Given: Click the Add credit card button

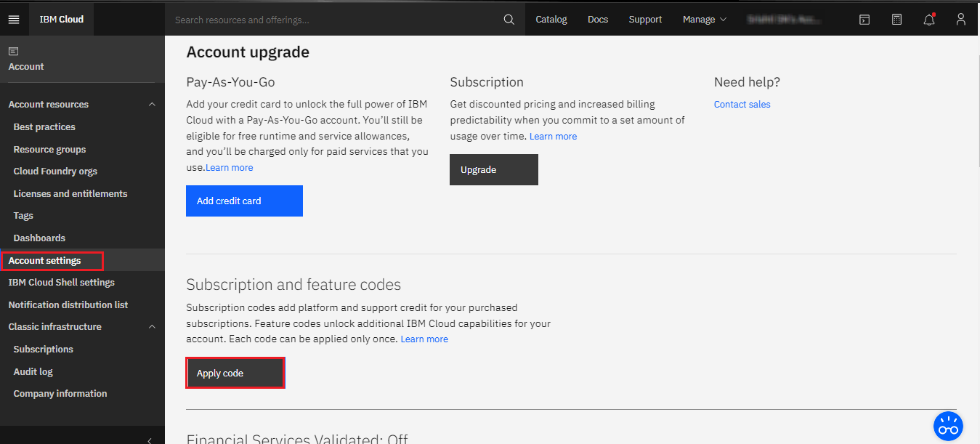Looking at the screenshot, I should tap(244, 201).
